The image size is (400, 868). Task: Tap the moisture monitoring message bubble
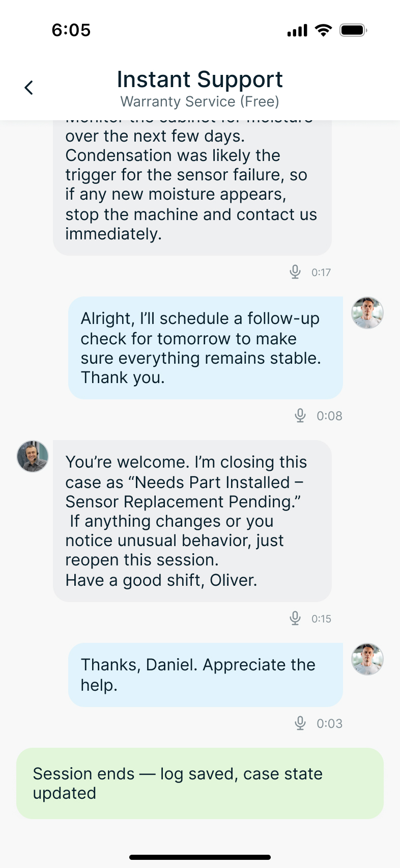coord(192,188)
